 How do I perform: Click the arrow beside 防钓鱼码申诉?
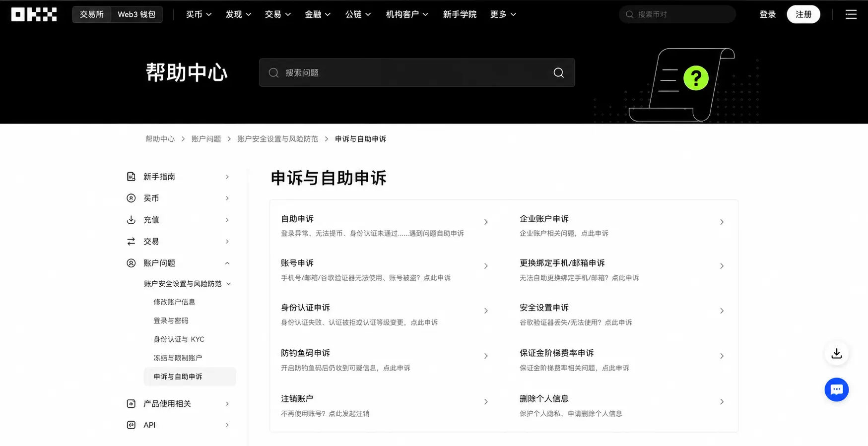(x=486, y=356)
